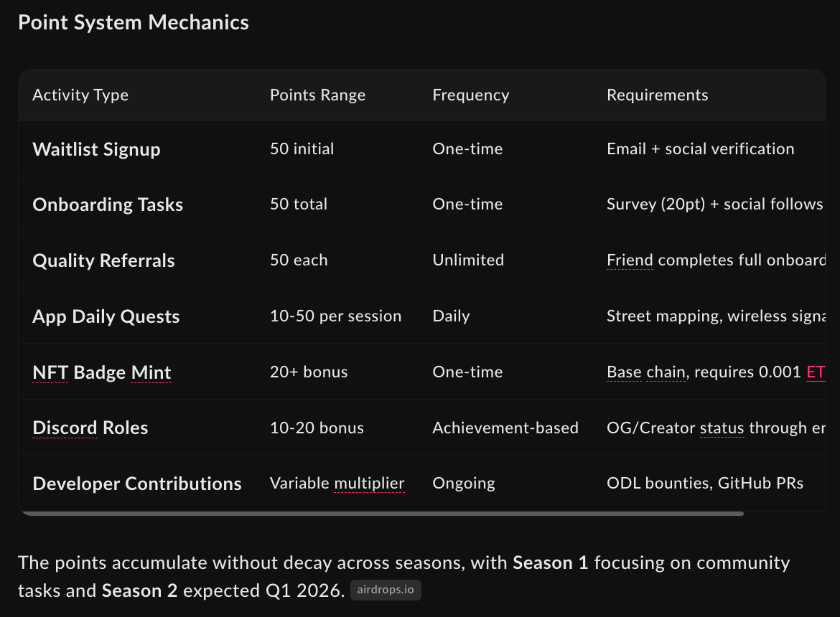The image size is (840, 617).
Task: Select the Developer Contributions row label
Action: click(x=137, y=484)
